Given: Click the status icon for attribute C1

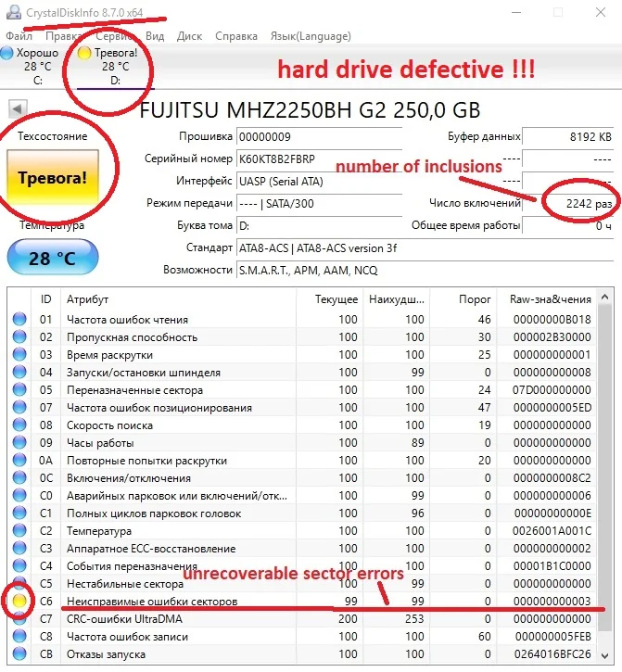Looking at the screenshot, I should 19,513.
